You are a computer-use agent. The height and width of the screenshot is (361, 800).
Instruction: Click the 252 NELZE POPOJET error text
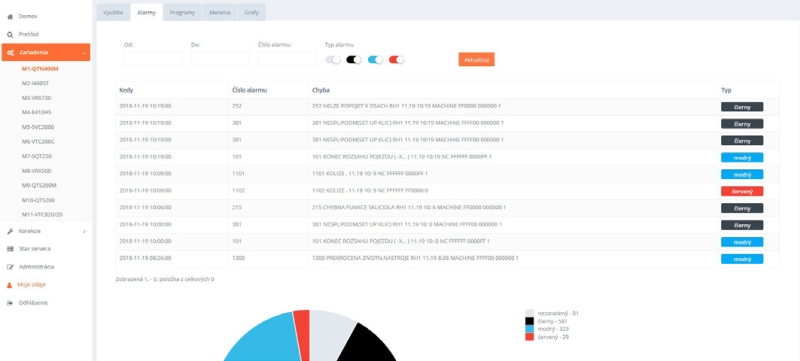[x=406, y=106]
